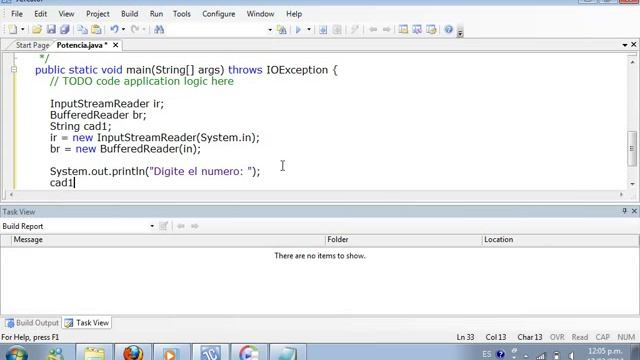Click the editor vertical scrollbar thumb
The height and width of the screenshot is (360, 640).
click(632, 148)
